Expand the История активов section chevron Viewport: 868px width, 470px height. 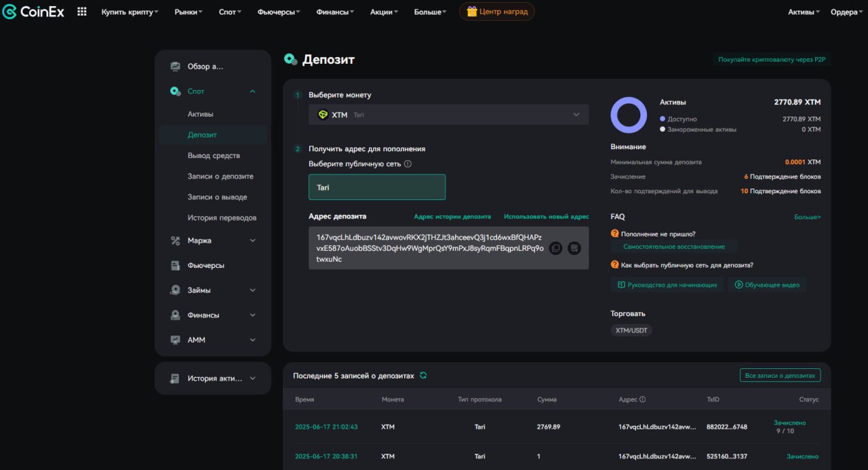point(252,378)
